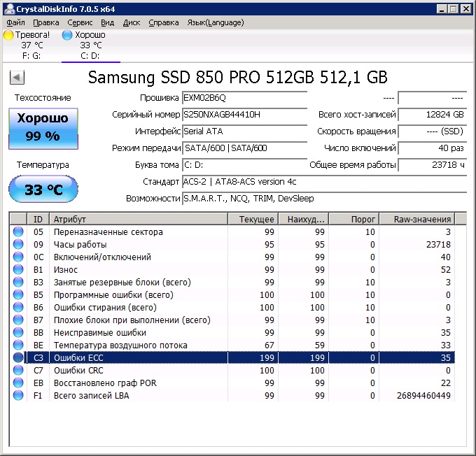This screenshot has width=476, height=456.
Task: Open the Вид menu
Action: (108, 23)
